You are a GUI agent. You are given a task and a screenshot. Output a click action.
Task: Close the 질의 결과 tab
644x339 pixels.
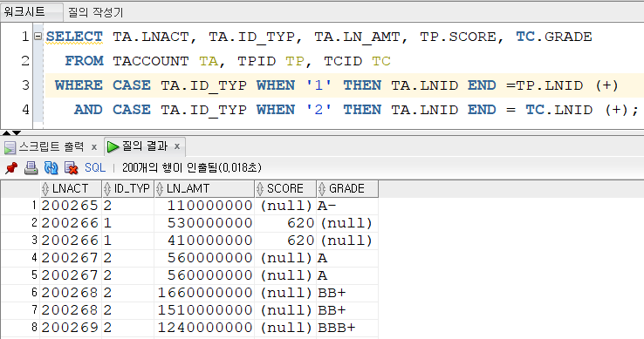click(x=177, y=146)
